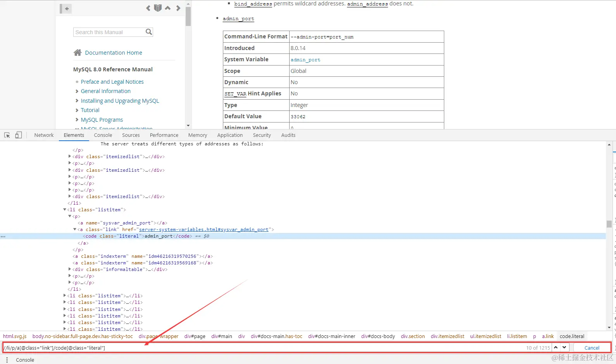
Task: Switch to the Security tab
Action: coord(262,135)
